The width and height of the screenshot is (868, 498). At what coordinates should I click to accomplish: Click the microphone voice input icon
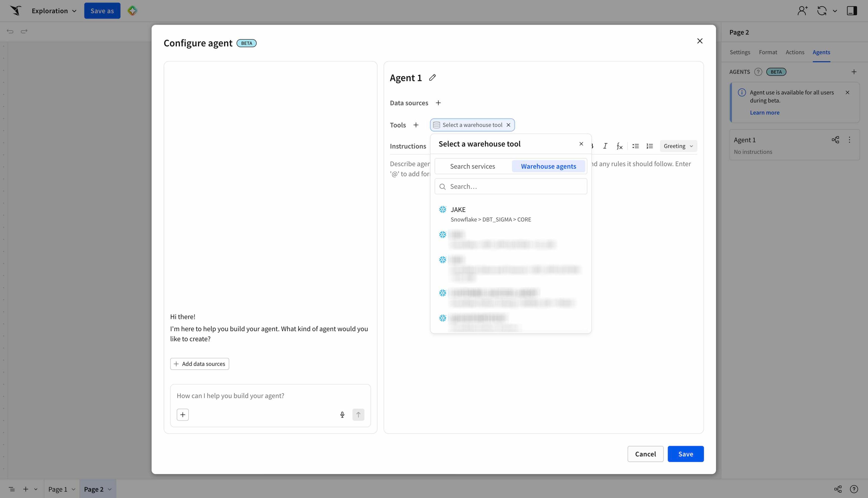(342, 415)
